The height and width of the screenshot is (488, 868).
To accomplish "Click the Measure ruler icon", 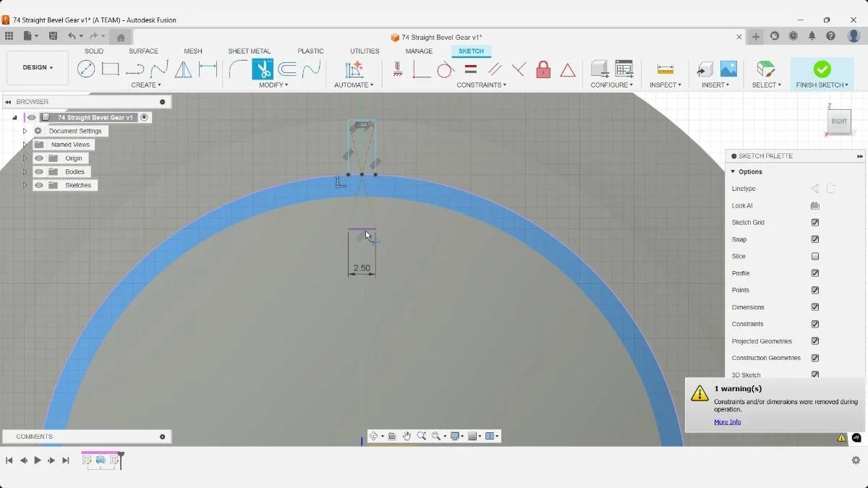I will (x=665, y=69).
